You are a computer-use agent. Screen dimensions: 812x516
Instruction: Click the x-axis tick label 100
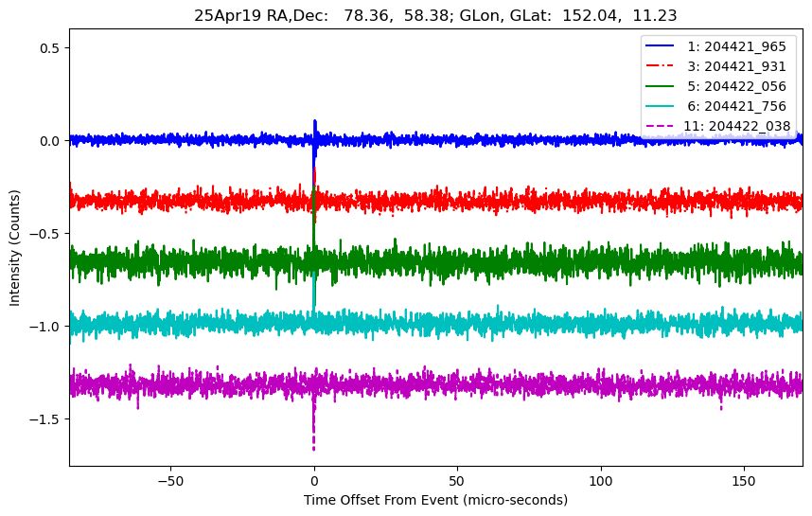(x=601, y=481)
